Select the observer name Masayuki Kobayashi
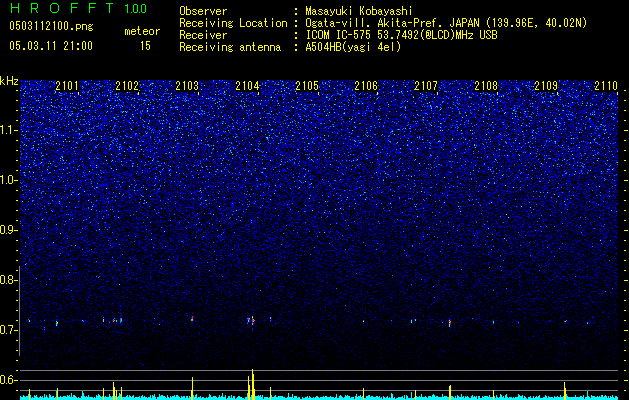 click(359, 11)
